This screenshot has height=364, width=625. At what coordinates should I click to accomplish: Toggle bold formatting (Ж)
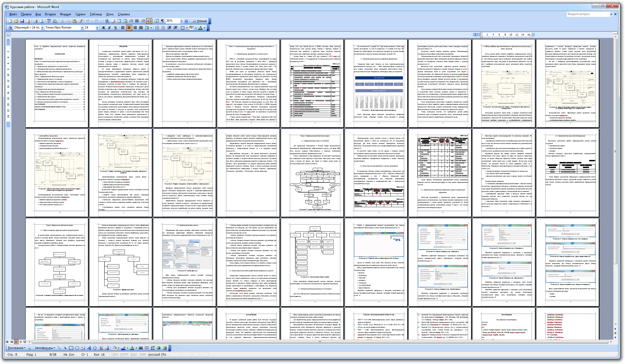click(103, 27)
